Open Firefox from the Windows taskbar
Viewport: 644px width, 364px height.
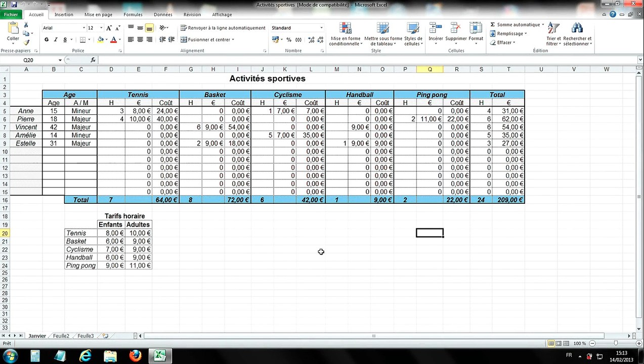(x=135, y=356)
